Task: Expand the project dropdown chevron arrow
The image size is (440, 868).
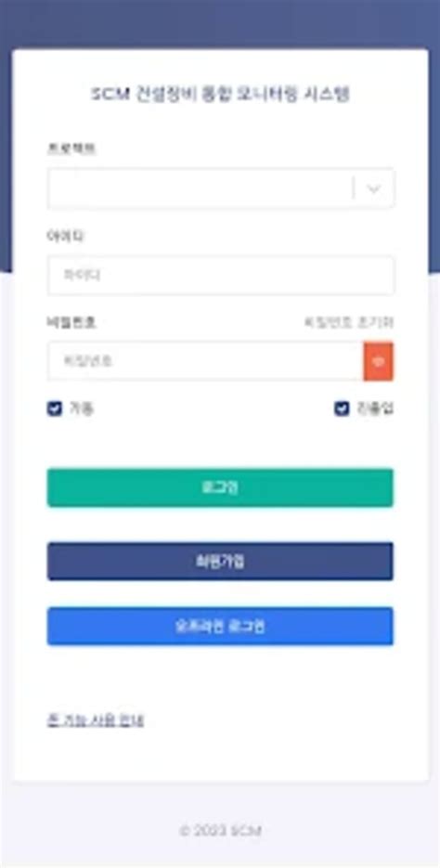Action: (x=374, y=188)
